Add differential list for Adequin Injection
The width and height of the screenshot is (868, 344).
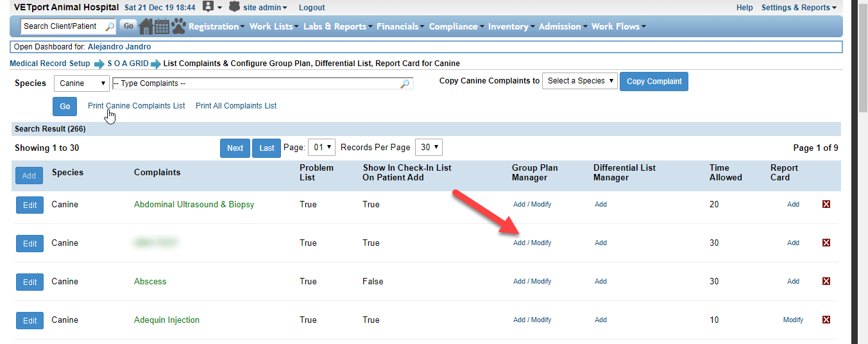click(x=600, y=320)
